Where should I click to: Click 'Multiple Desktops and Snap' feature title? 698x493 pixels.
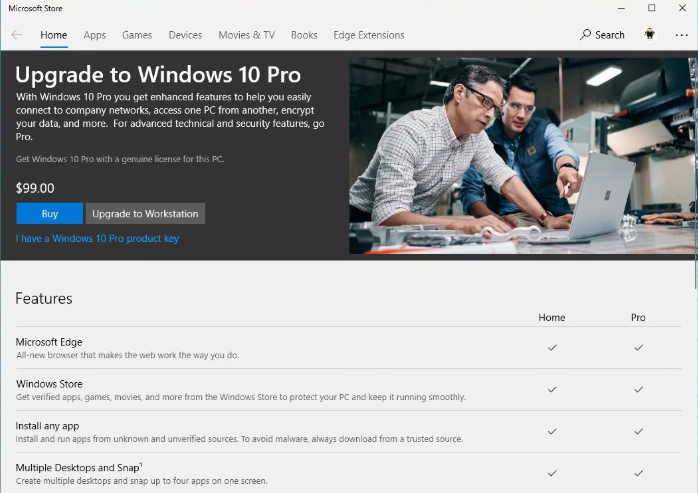pyautogui.click(x=79, y=468)
